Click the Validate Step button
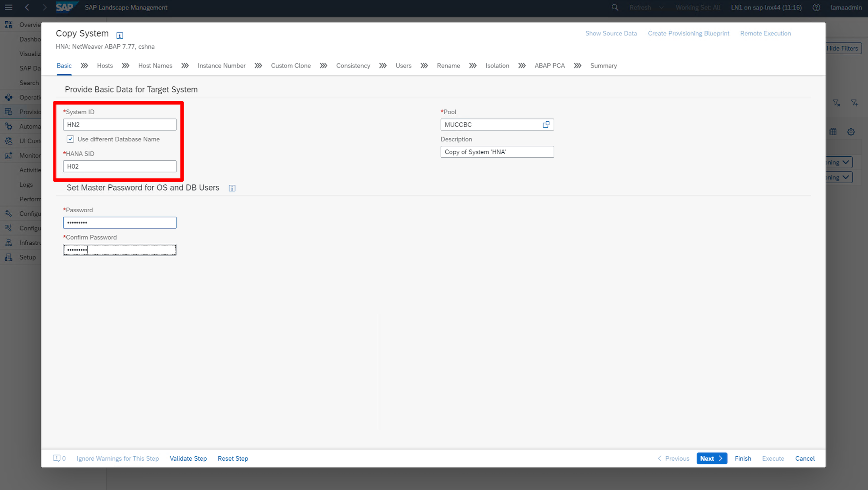The height and width of the screenshot is (490, 868). pos(188,458)
